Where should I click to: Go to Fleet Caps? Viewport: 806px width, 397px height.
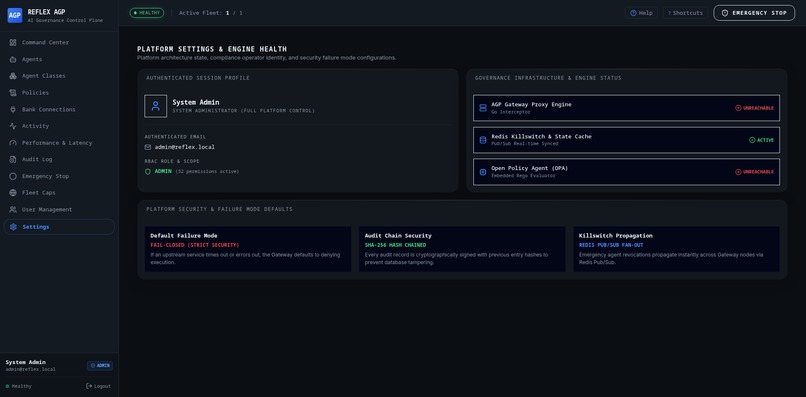tap(59, 193)
